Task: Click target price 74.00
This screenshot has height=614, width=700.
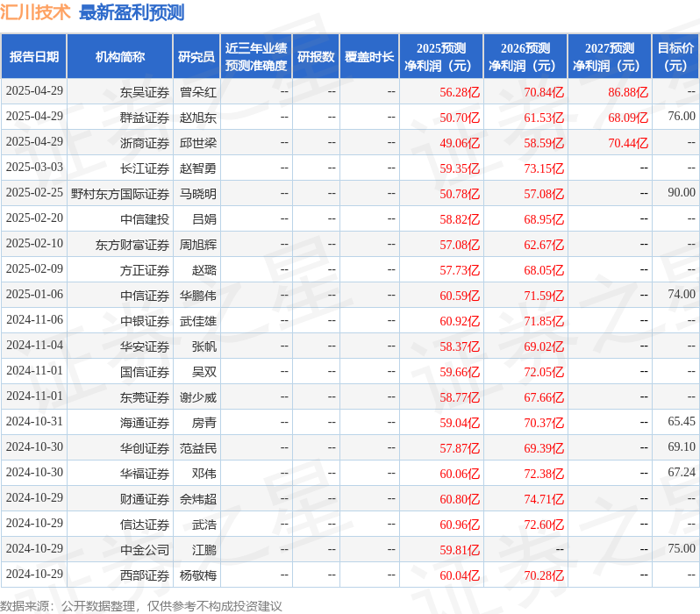Action: pos(682,294)
